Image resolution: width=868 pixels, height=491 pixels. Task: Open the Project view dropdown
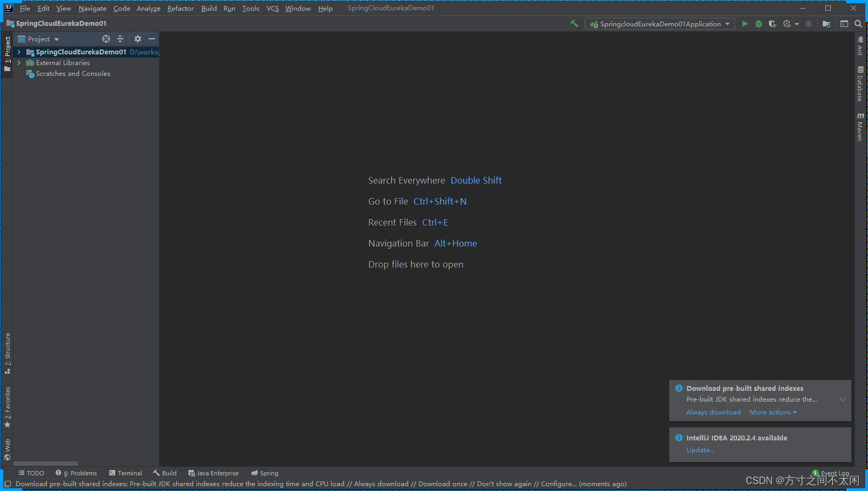pos(39,39)
